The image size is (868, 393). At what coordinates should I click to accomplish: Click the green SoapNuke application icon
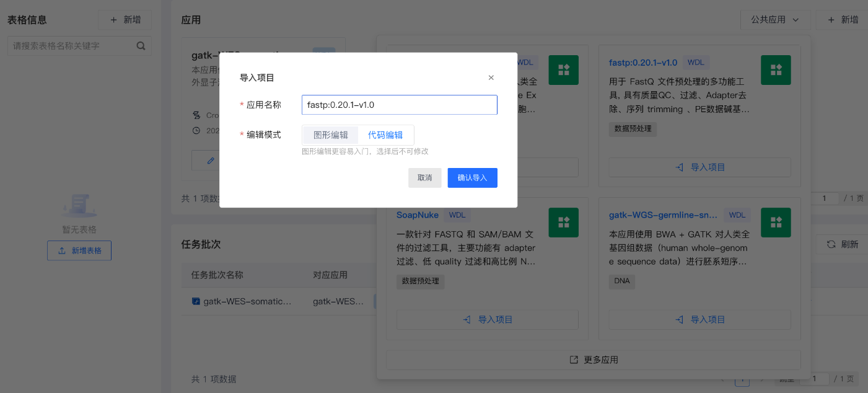tap(563, 223)
